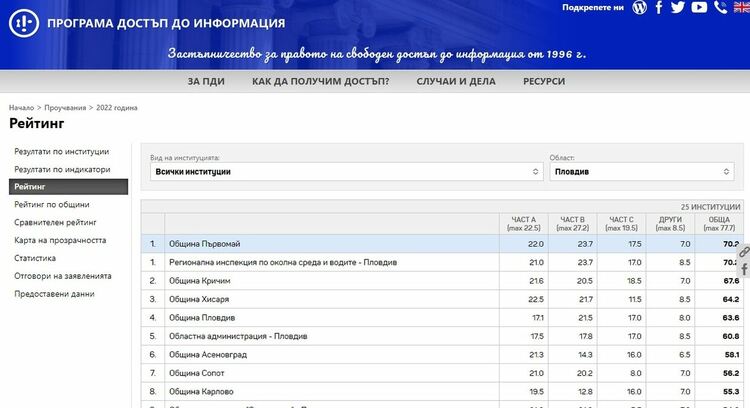Open the YouTube channel icon

pos(699,7)
